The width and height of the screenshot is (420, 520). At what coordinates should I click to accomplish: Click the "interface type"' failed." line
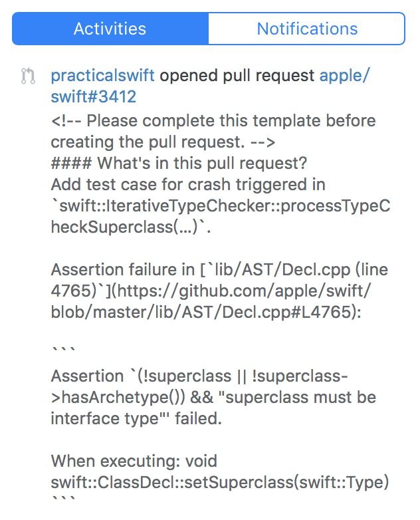click(x=136, y=419)
